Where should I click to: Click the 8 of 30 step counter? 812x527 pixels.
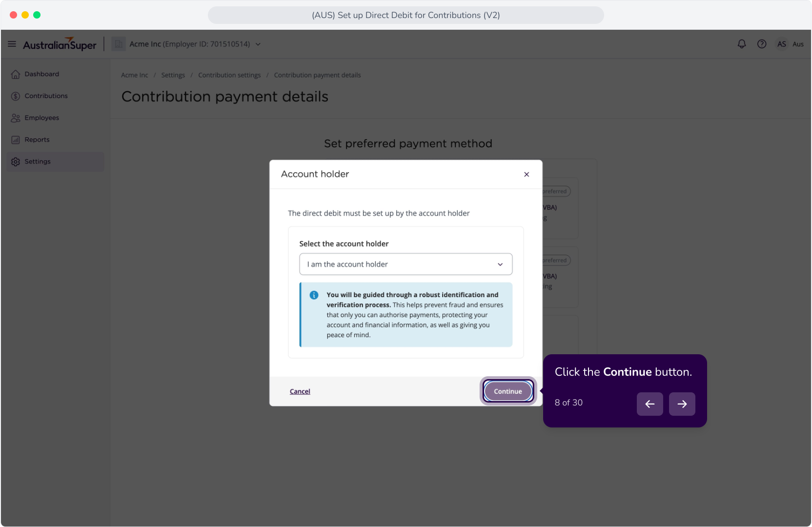click(x=569, y=403)
